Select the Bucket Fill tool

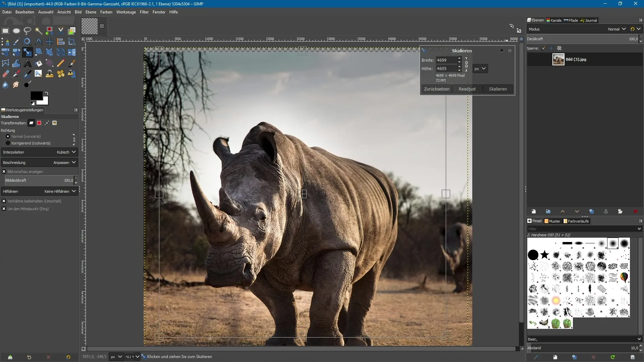[x=39, y=63]
